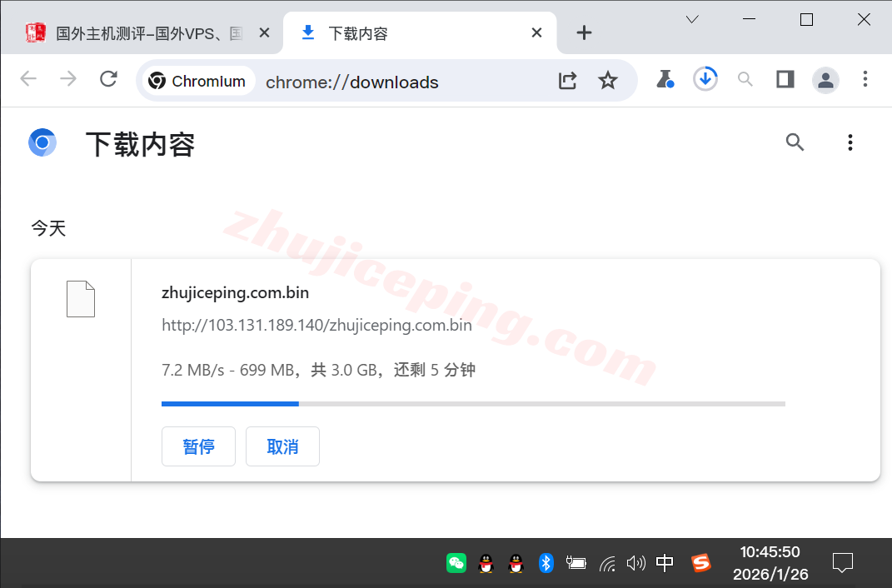Open the Chromium share icon
The height and width of the screenshot is (588, 892).
coord(567,81)
